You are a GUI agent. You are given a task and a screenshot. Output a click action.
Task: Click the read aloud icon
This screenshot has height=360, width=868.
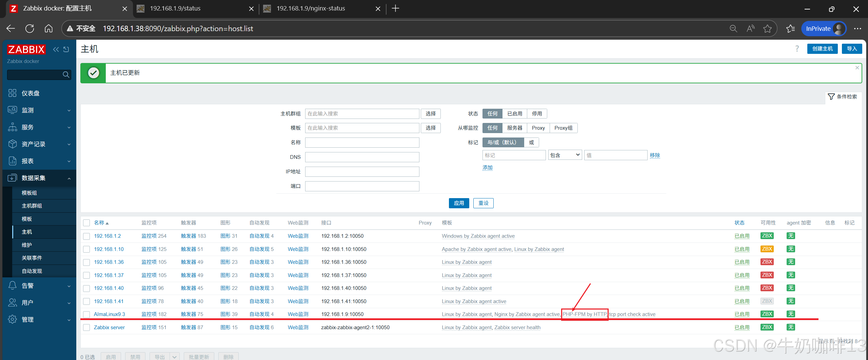[x=751, y=29]
